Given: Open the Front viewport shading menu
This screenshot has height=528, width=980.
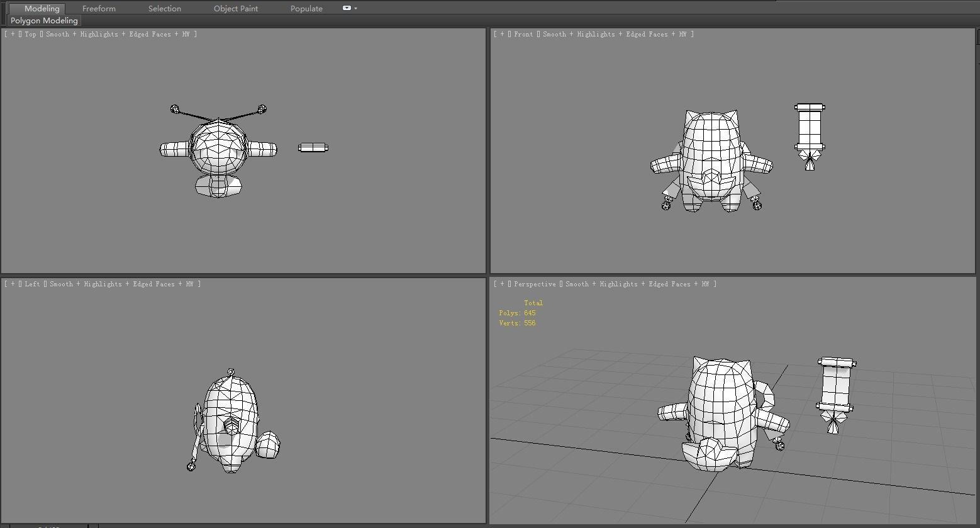Looking at the screenshot, I should click(x=615, y=34).
